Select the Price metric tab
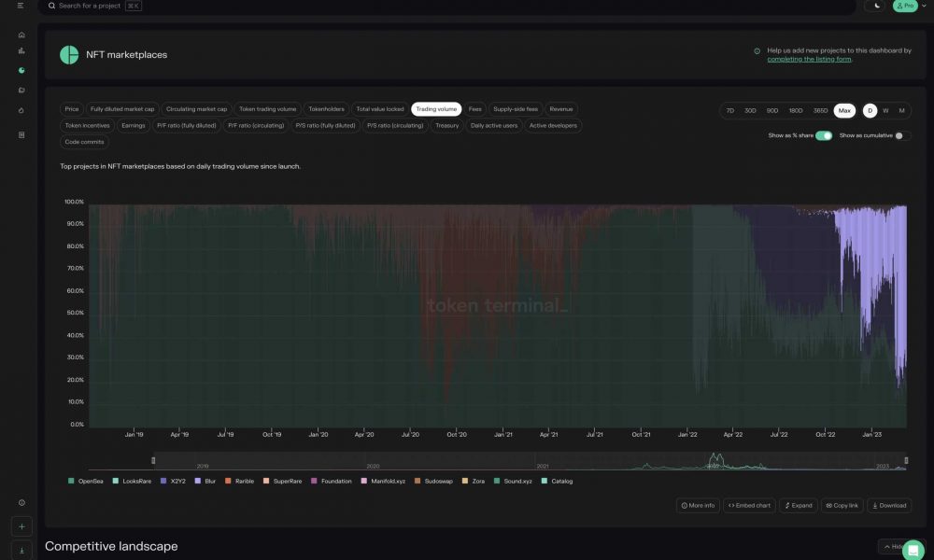 click(x=72, y=109)
